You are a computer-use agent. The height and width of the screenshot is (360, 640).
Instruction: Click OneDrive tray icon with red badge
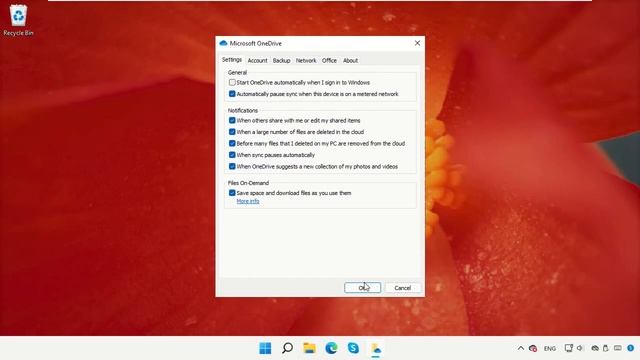533,348
